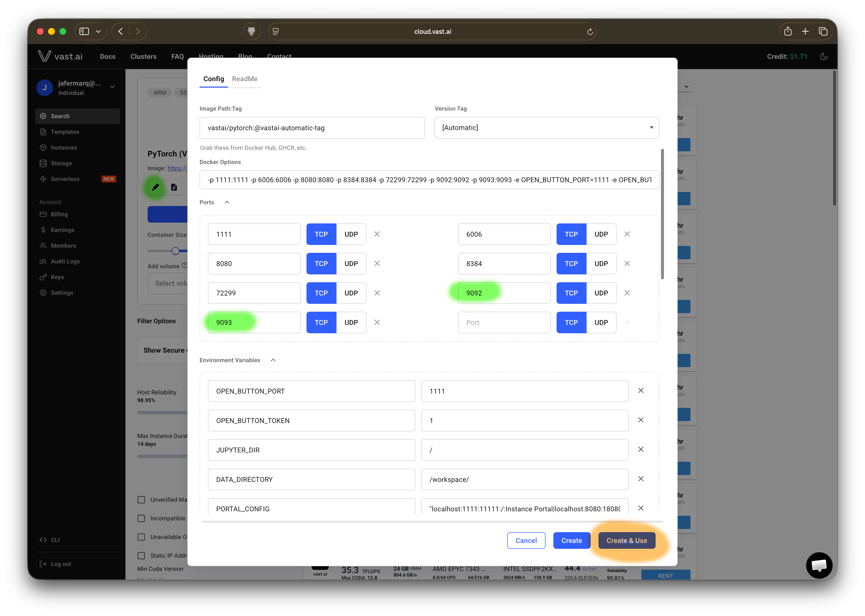The image size is (865, 616).
Task: Click the Container Size slider handle
Action: pos(175,251)
